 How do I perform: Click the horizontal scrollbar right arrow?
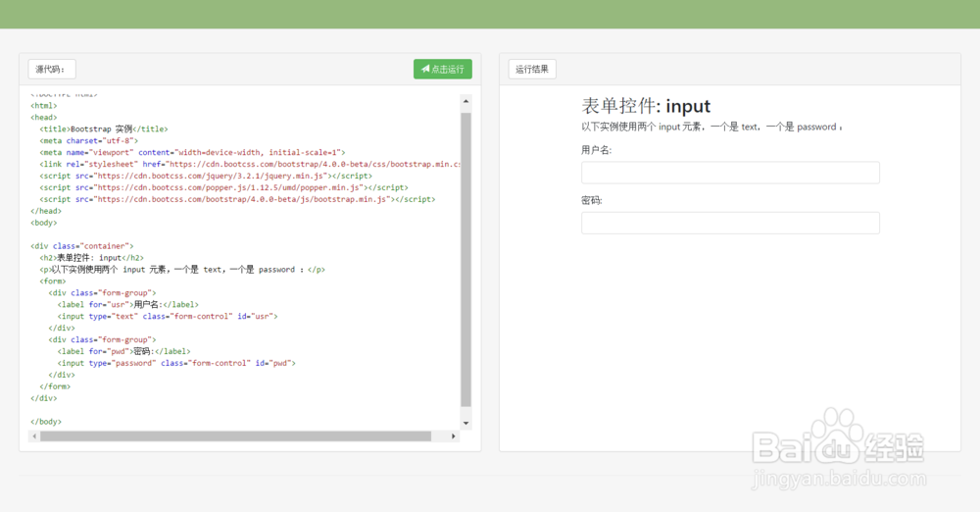click(x=454, y=436)
